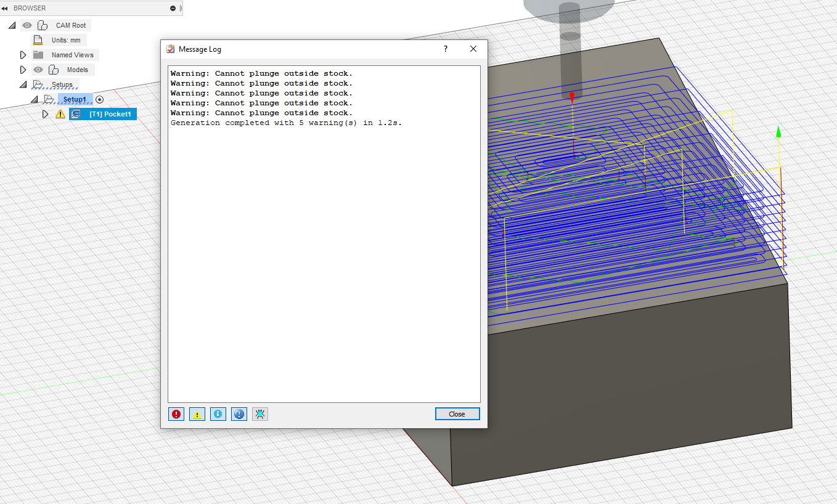Image resolution: width=837 pixels, height=504 pixels.
Task: Toggle the debug bug-icon messages filter
Action: [x=260, y=414]
